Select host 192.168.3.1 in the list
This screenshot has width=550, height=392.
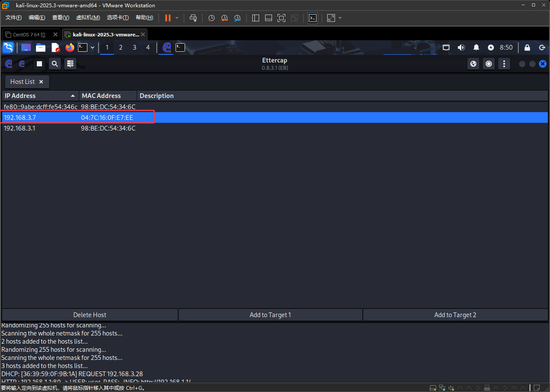pyautogui.click(x=275, y=128)
